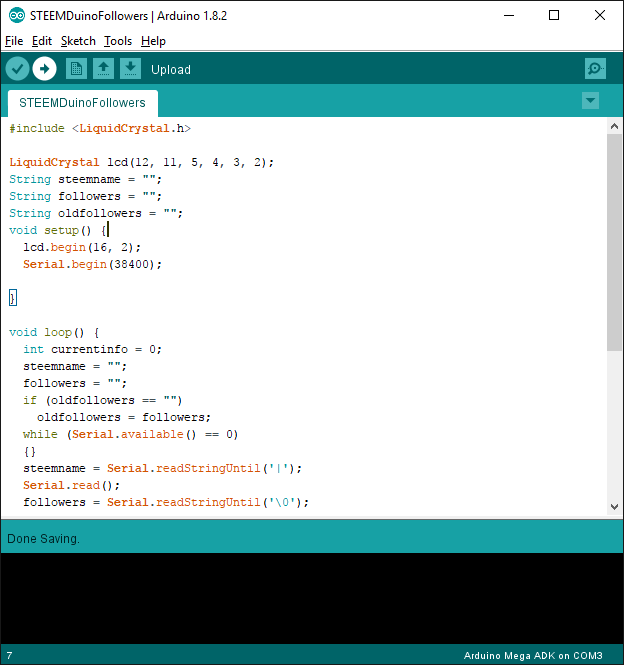Viewport: 624px width, 665px height.
Task: Click the highlighted closing brace of setup
Action: [13, 298]
